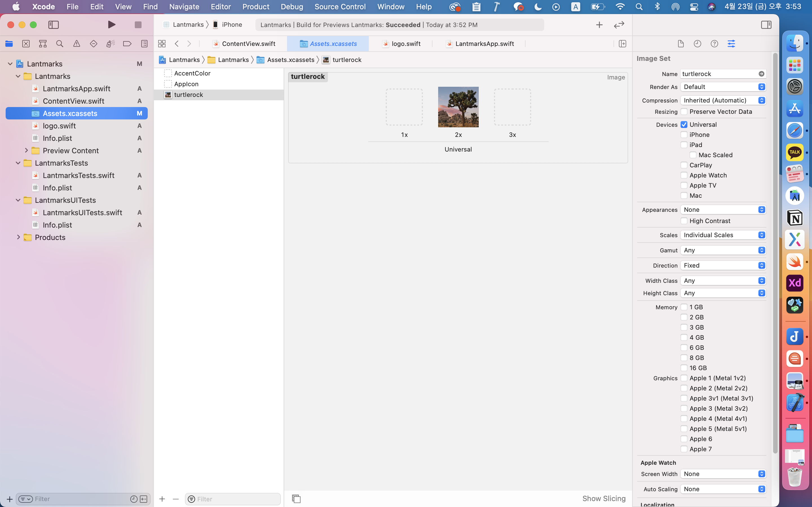Open the Scales Individual Scales dropdown

(x=723, y=235)
